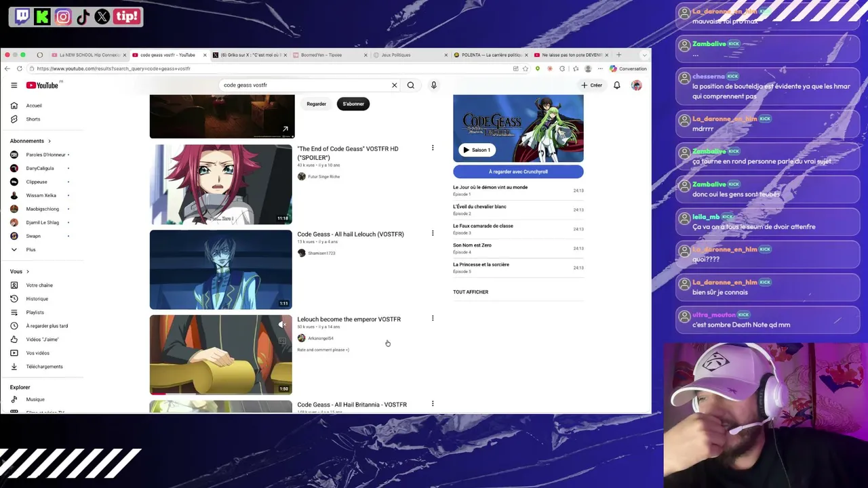Screen dimensions: 868x488
Task: Unmute the preview on the Lelouch emperor thumbnail
Action: coord(281,325)
